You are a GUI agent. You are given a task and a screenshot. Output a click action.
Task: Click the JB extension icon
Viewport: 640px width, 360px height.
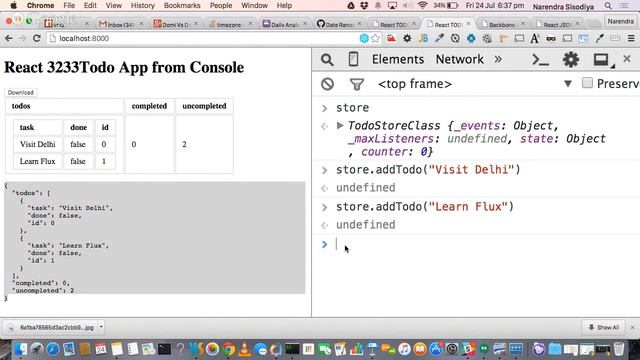(x=423, y=38)
